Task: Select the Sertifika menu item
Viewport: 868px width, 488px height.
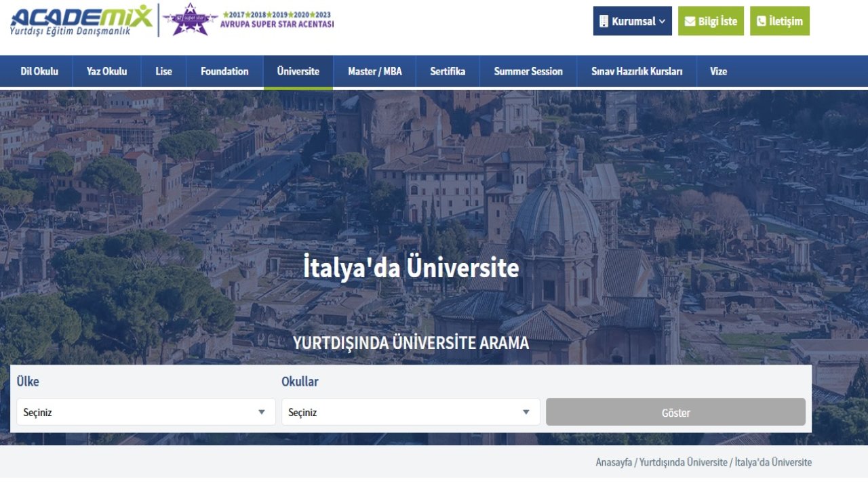Action: pos(448,71)
